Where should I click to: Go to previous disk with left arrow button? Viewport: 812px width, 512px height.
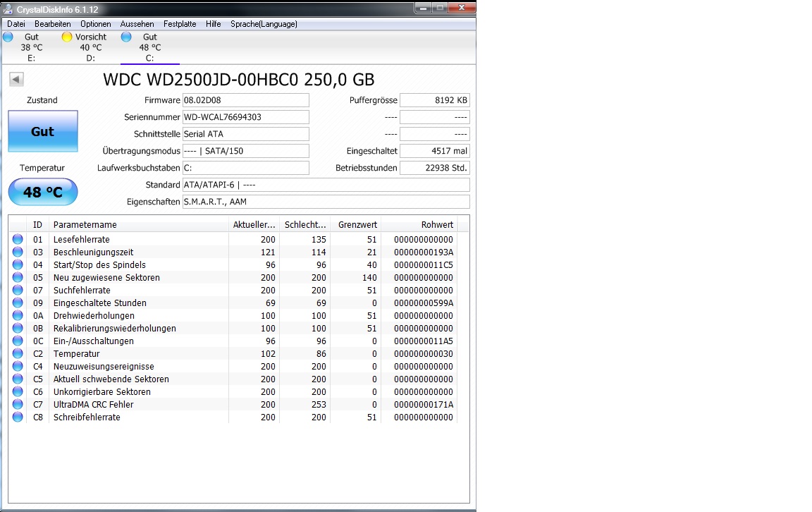click(x=17, y=79)
